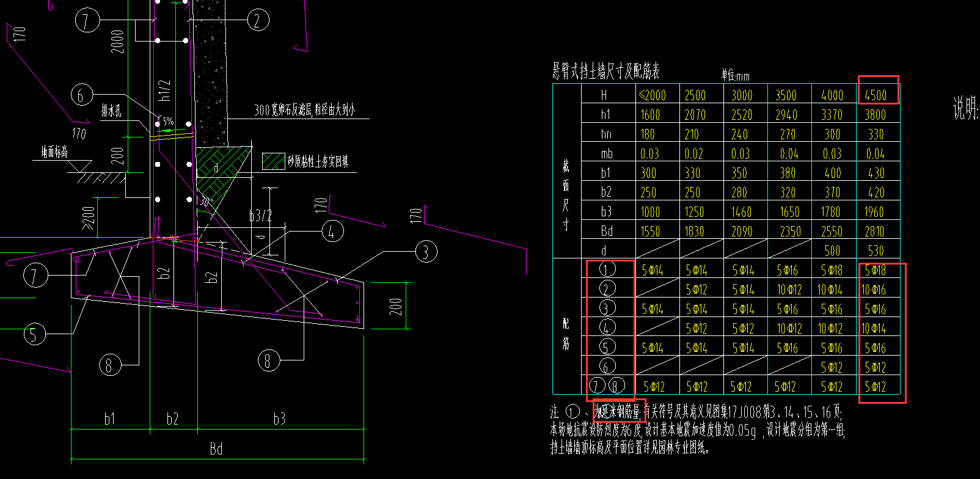Viewport: 980px width, 479px height.
Task: Select the 10Φ14 cell in rebar row 4
Action: (874, 329)
